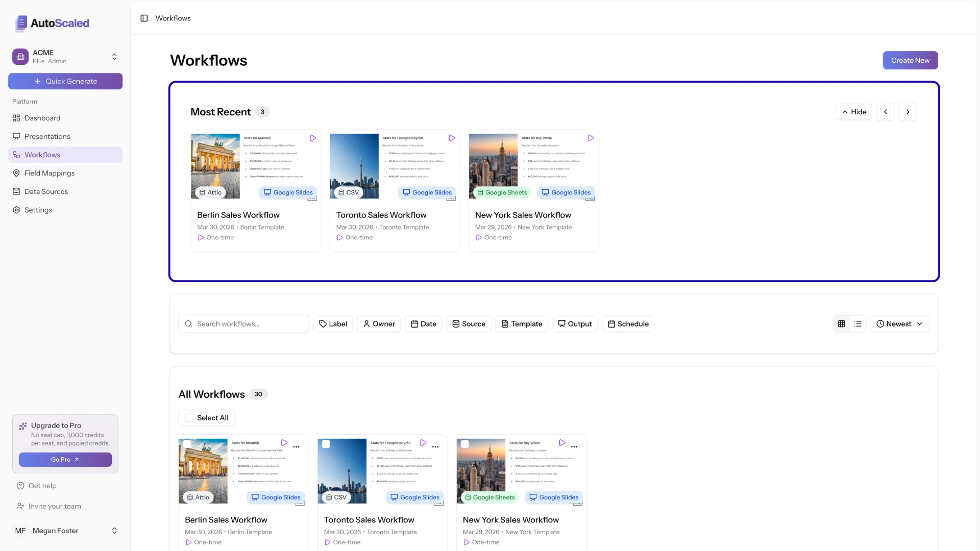980x551 pixels.
Task: Toggle the Toronto Sales Workflow card selection
Action: [x=327, y=443]
